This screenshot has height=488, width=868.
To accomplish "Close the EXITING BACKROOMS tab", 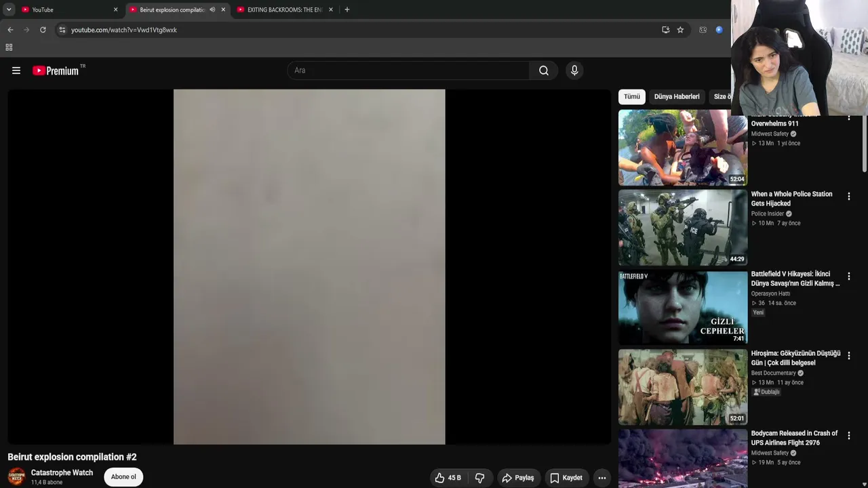I will 331,9.
